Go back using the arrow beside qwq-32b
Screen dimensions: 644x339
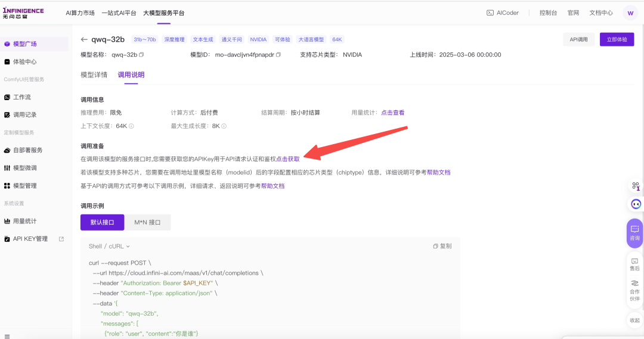(84, 39)
